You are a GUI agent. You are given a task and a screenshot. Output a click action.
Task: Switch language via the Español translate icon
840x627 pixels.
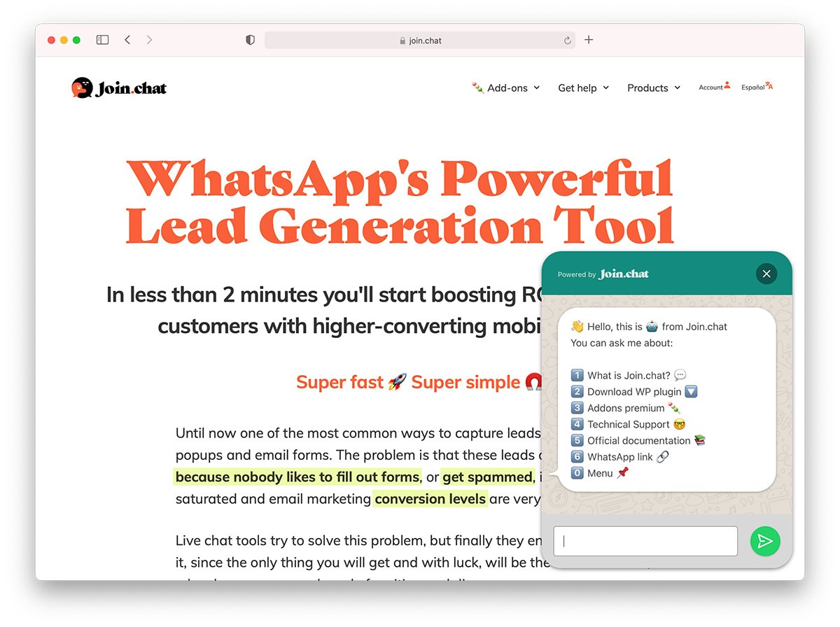click(769, 85)
